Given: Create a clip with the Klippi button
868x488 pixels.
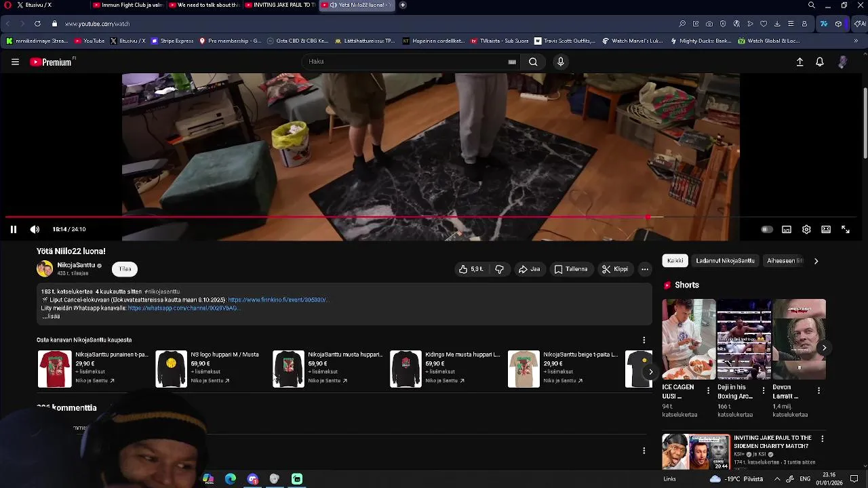Looking at the screenshot, I should tap(615, 269).
